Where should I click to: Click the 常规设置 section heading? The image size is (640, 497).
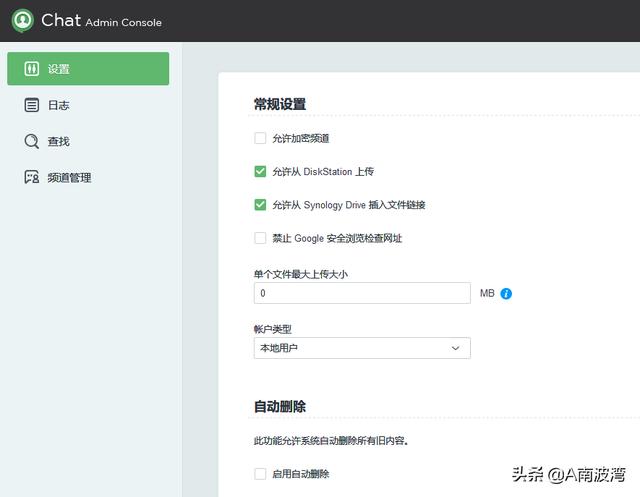[280, 104]
